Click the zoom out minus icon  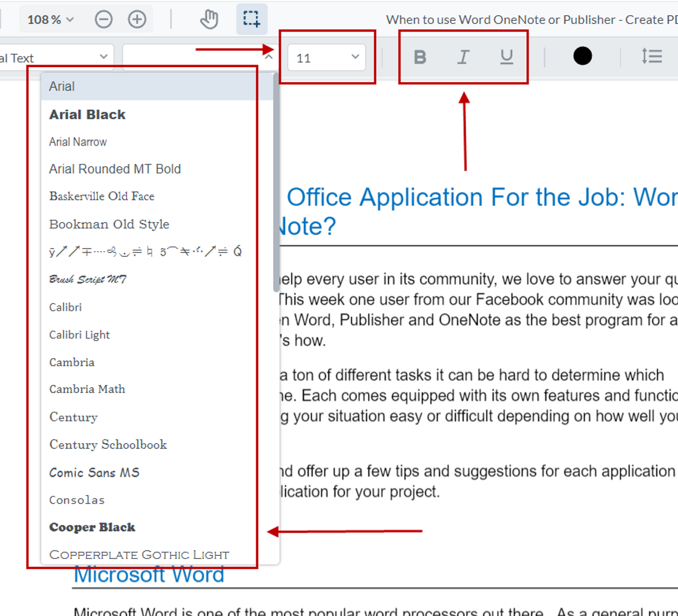(x=104, y=19)
